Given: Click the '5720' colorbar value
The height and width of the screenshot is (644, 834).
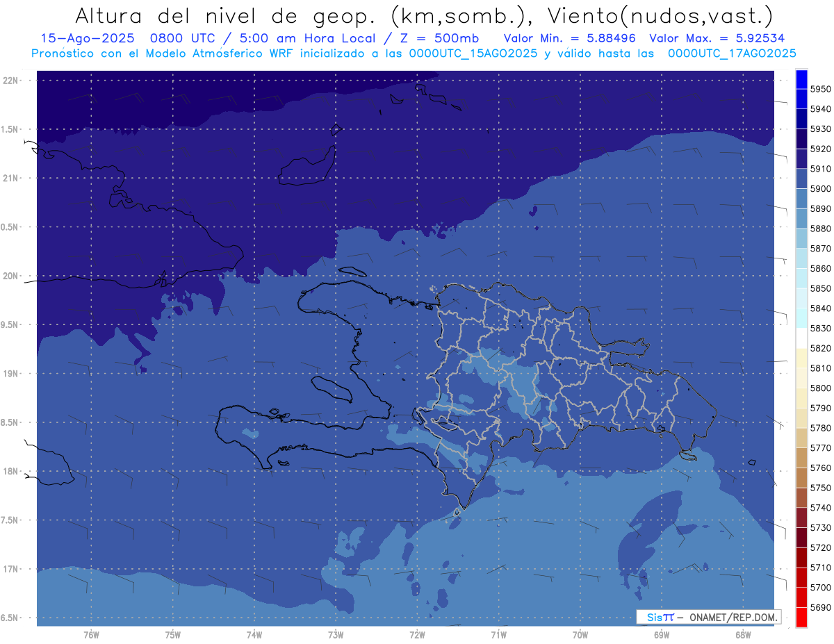Looking at the screenshot, I should click(820, 547).
